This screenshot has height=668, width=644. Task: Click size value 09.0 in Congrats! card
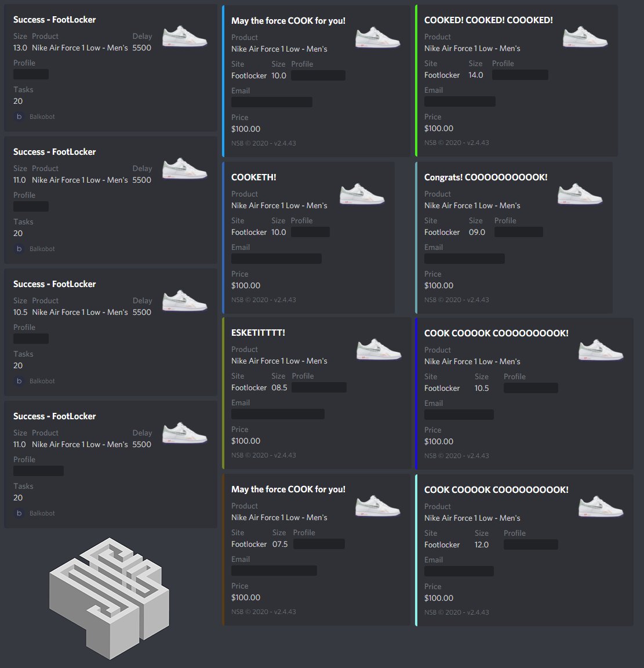(477, 232)
